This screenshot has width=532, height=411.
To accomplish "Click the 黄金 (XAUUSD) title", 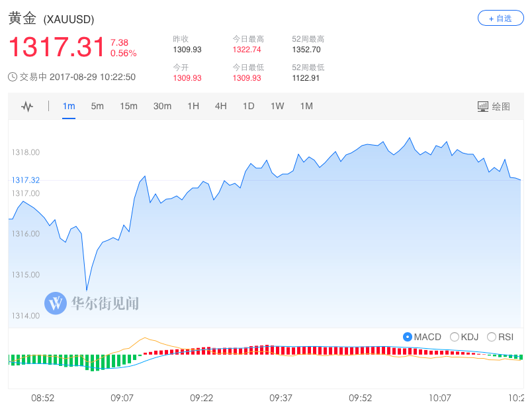I will click(x=51, y=19).
